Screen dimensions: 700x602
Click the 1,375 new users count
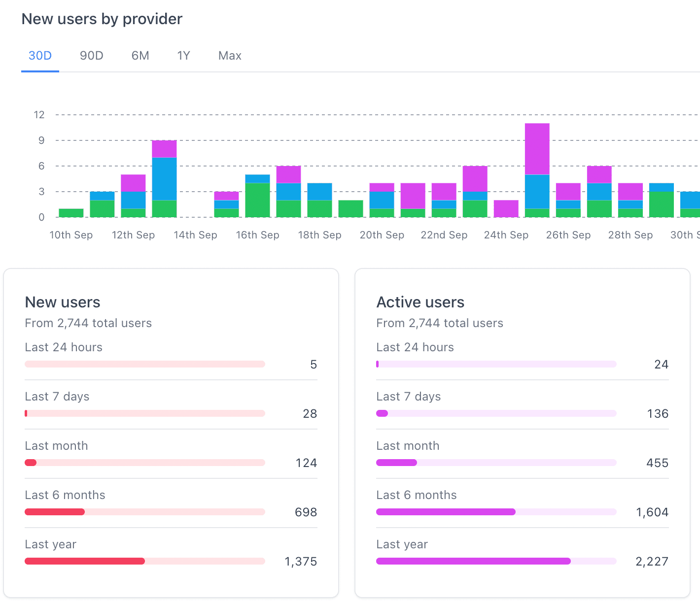tap(301, 562)
